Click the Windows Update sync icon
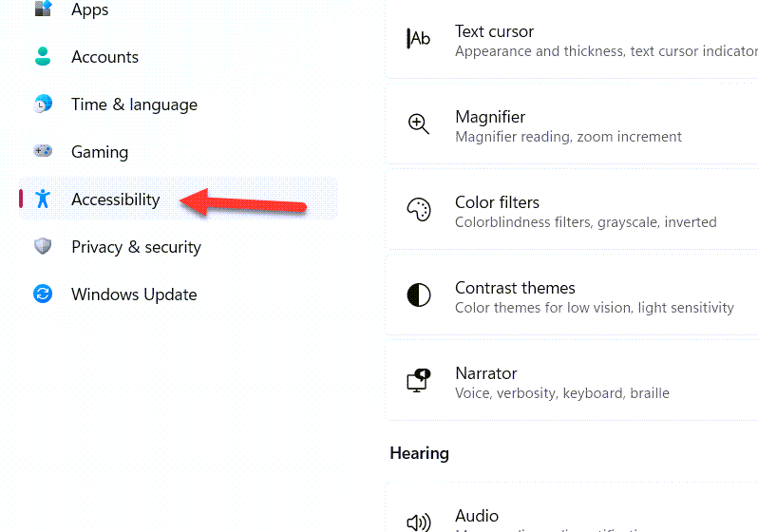The height and width of the screenshot is (532, 758). [x=43, y=294]
